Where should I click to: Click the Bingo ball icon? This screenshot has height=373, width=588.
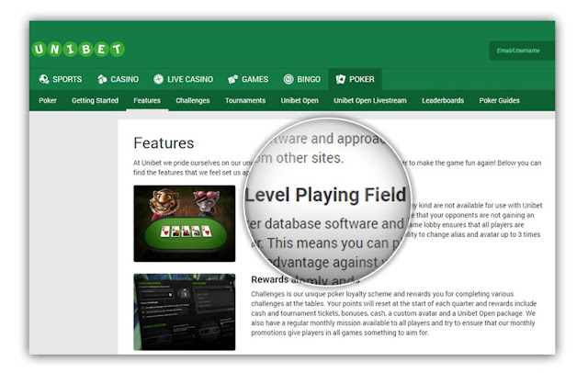pyautogui.click(x=288, y=79)
